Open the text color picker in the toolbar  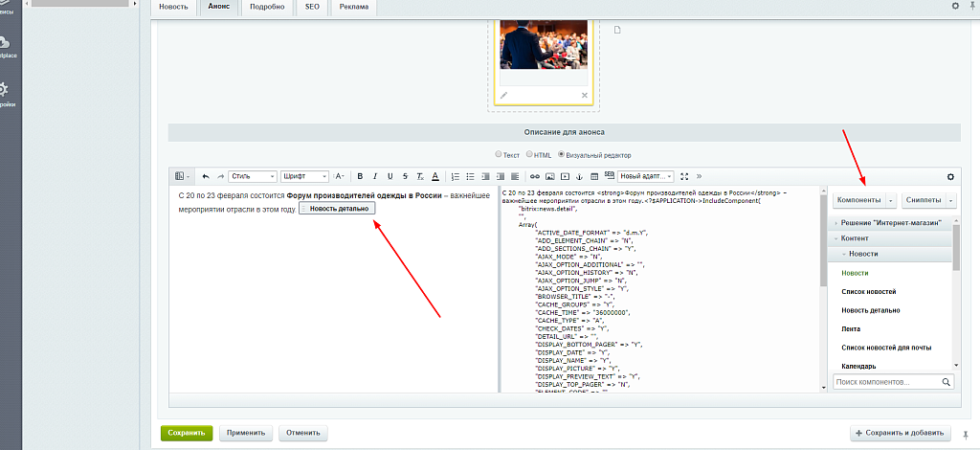click(434, 176)
